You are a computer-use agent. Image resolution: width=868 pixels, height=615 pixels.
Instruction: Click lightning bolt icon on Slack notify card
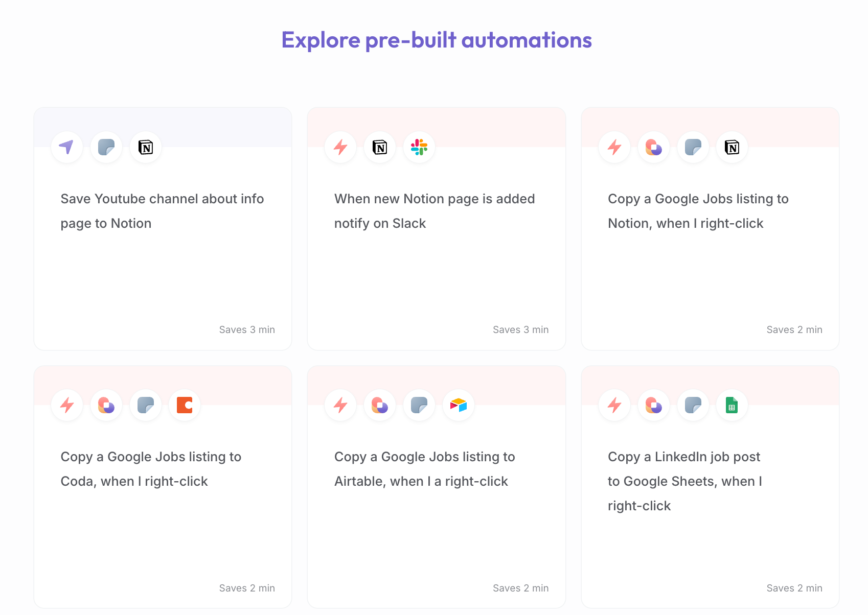point(340,147)
